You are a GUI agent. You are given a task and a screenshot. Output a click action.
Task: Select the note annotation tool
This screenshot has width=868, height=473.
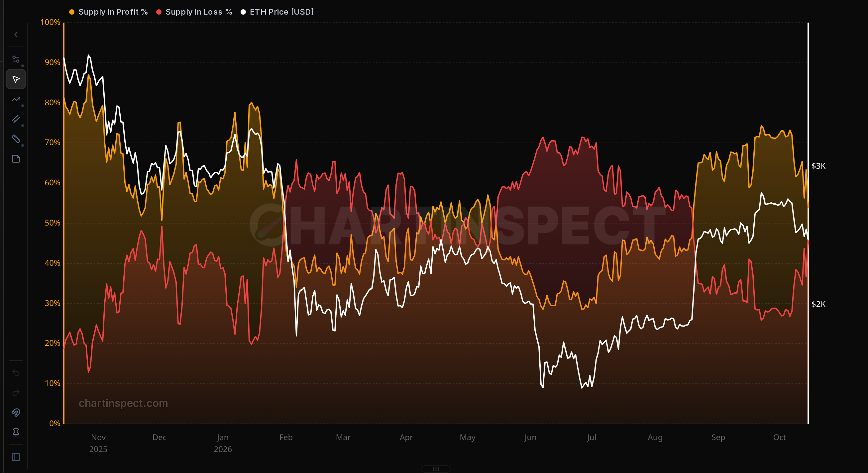click(16, 159)
